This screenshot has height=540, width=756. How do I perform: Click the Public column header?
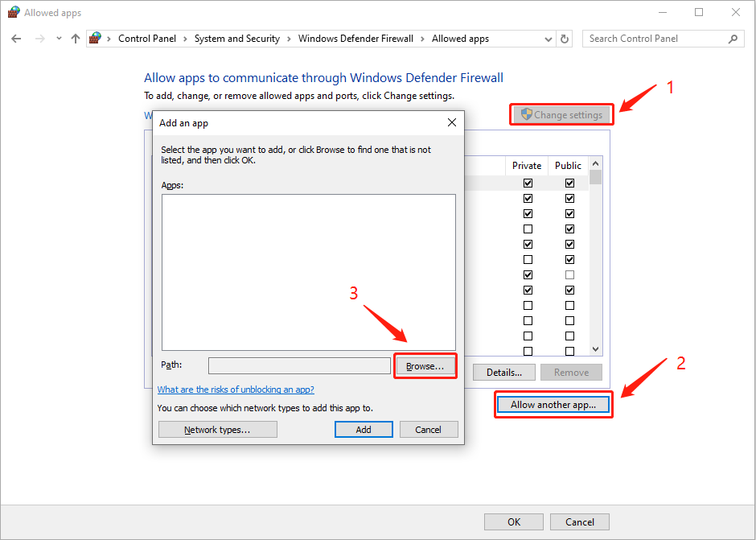tap(568, 166)
